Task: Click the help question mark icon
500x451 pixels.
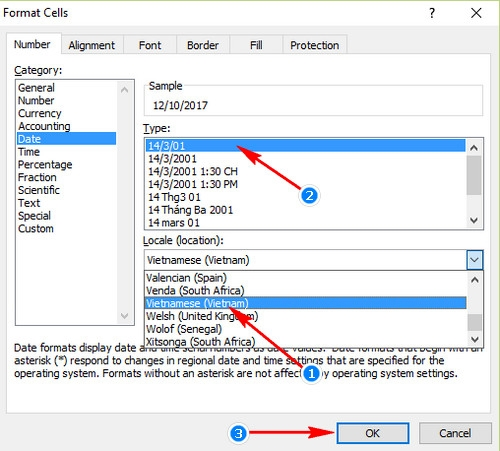Action: (432, 13)
